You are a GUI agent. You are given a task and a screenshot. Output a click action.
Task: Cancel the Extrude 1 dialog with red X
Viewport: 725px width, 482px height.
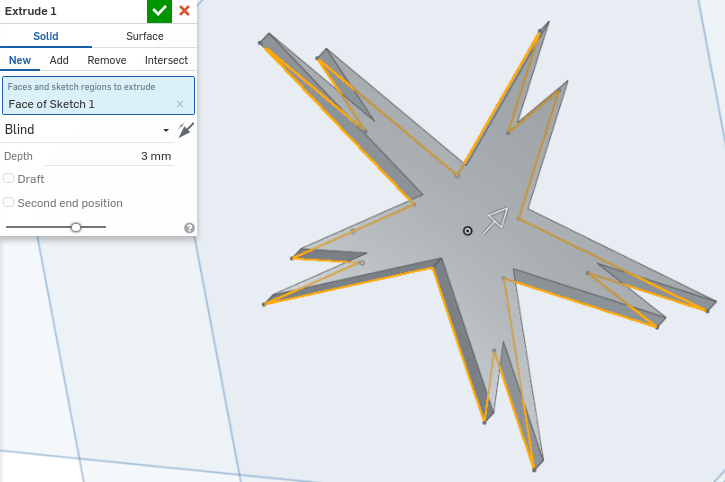pyautogui.click(x=184, y=11)
